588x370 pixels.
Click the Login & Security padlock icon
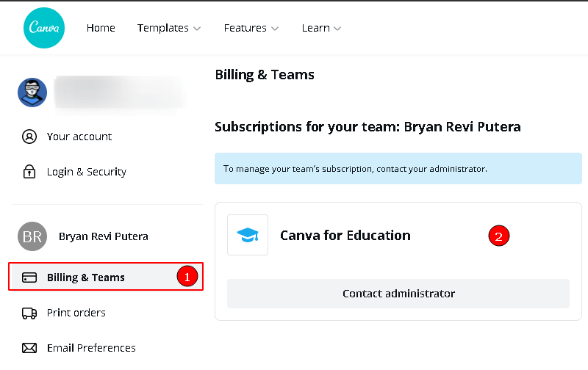click(x=29, y=172)
